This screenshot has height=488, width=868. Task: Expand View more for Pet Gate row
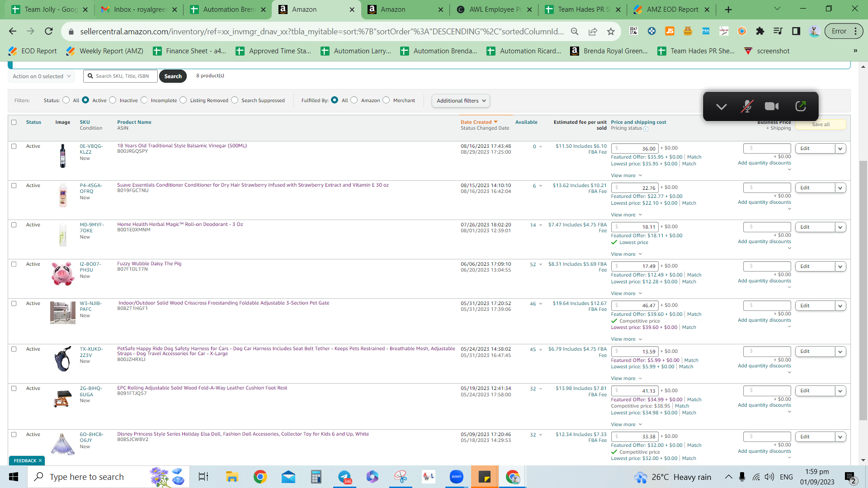coord(627,339)
